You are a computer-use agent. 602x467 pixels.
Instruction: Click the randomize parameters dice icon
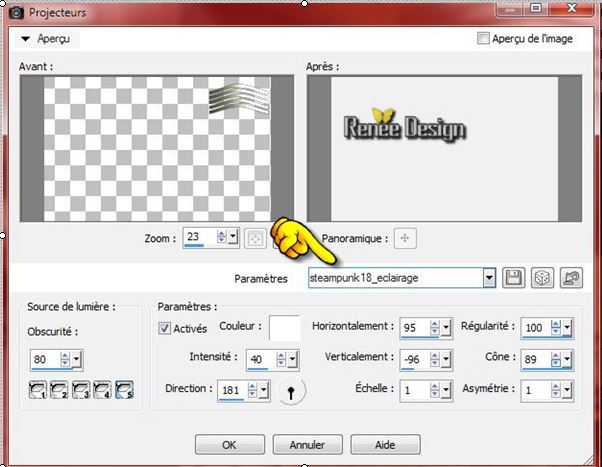pos(542,278)
